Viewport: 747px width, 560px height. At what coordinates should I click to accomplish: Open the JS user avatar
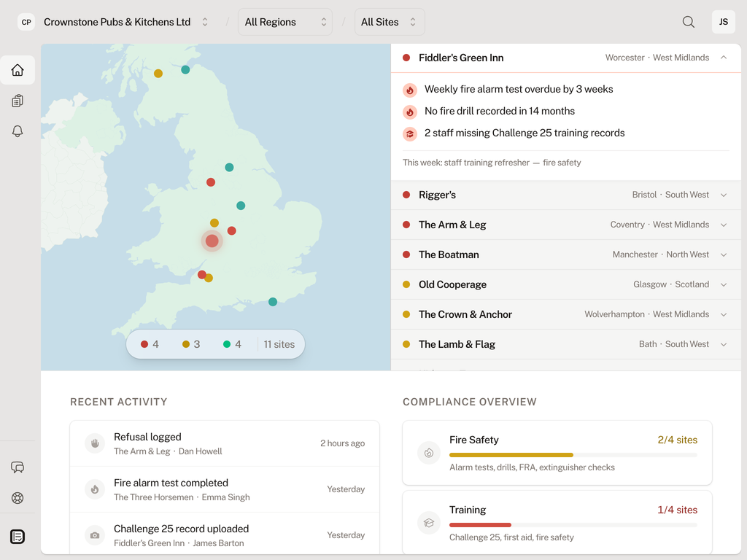pos(723,22)
